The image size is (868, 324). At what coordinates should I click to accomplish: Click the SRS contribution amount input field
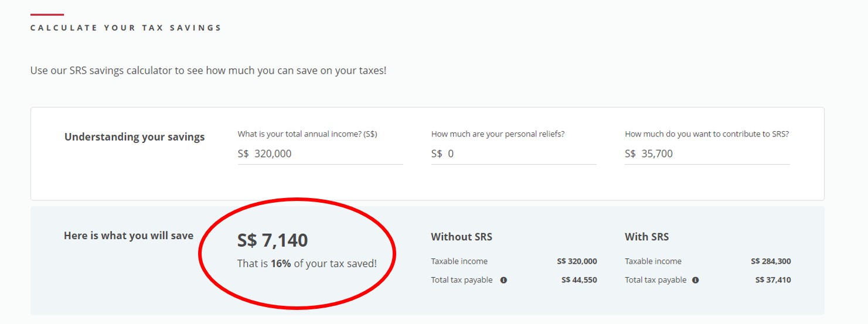pyautogui.click(x=707, y=154)
